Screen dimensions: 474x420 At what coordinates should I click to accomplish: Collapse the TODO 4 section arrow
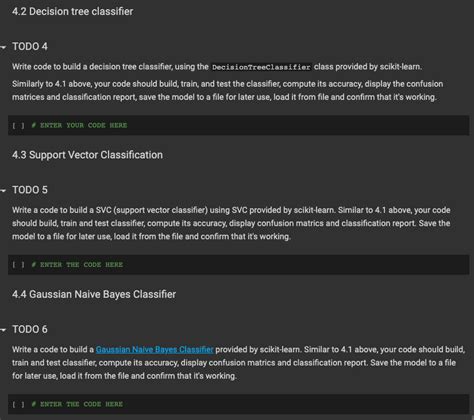coord(3,47)
